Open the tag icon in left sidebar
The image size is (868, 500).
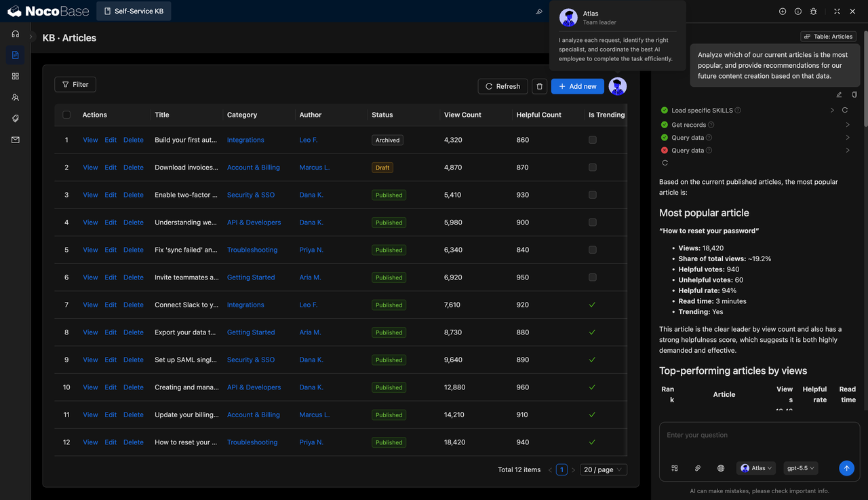point(15,119)
